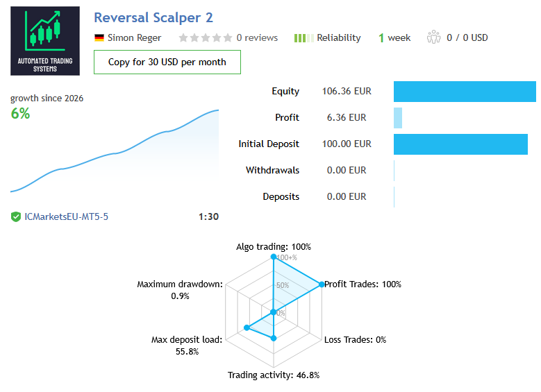Click the 0 reviews text
541x392 pixels.
click(x=257, y=38)
